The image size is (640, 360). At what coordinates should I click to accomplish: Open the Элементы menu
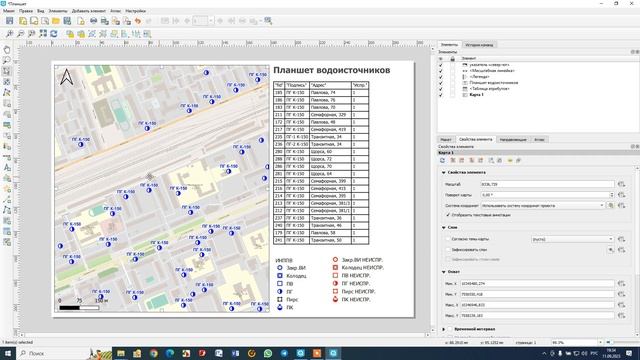point(58,11)
